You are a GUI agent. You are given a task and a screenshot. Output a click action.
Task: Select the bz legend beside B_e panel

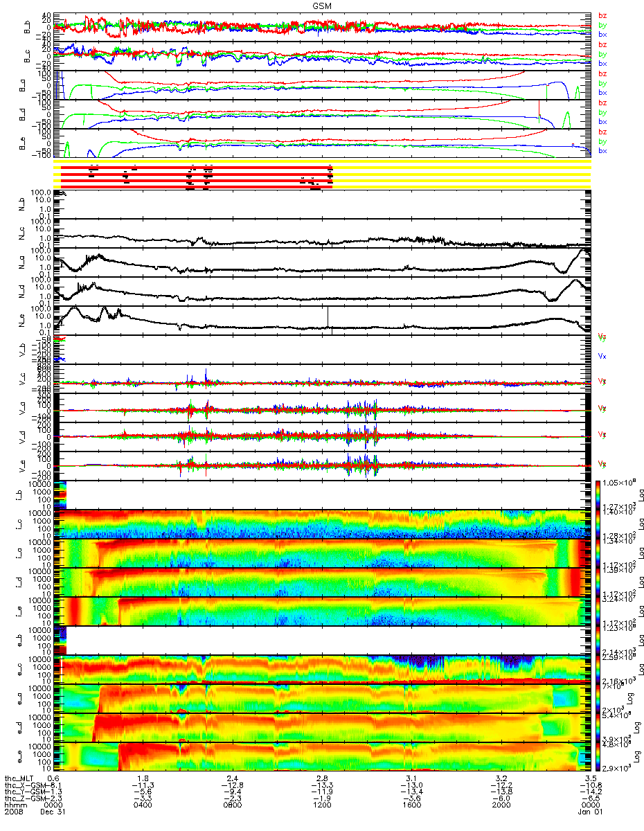[x=602, y=132]
